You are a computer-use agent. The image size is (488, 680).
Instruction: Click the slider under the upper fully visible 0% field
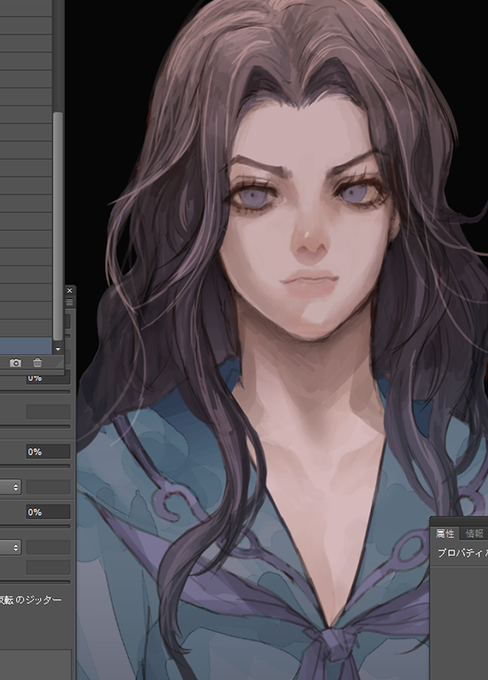[x=35, y=466]
